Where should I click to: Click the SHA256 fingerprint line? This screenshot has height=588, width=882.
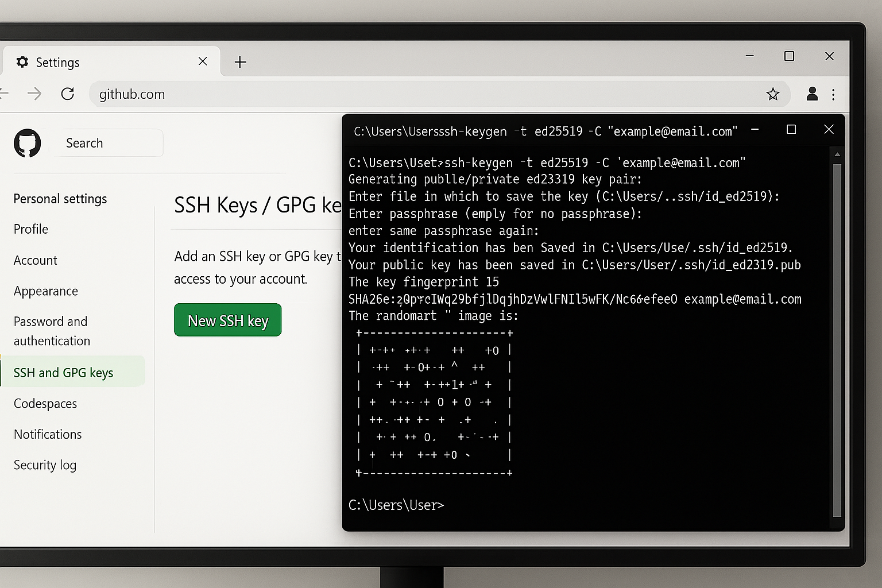(x=575, y=299)
